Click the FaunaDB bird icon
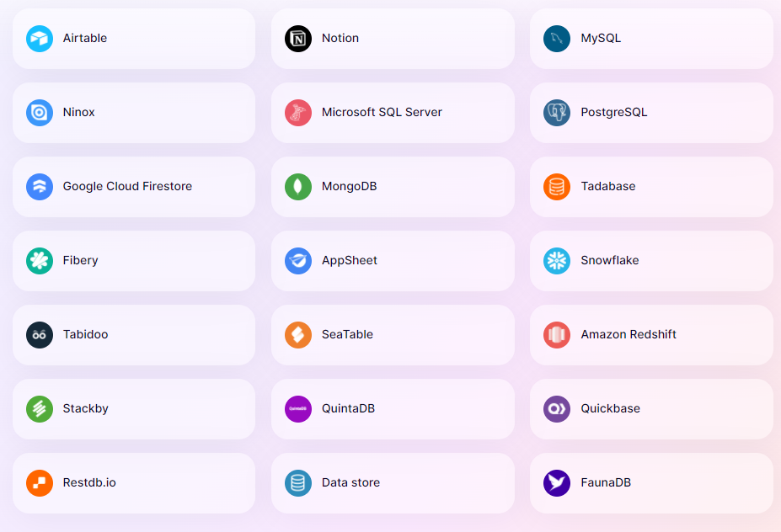The image size is (781, 532). [557, 483]
